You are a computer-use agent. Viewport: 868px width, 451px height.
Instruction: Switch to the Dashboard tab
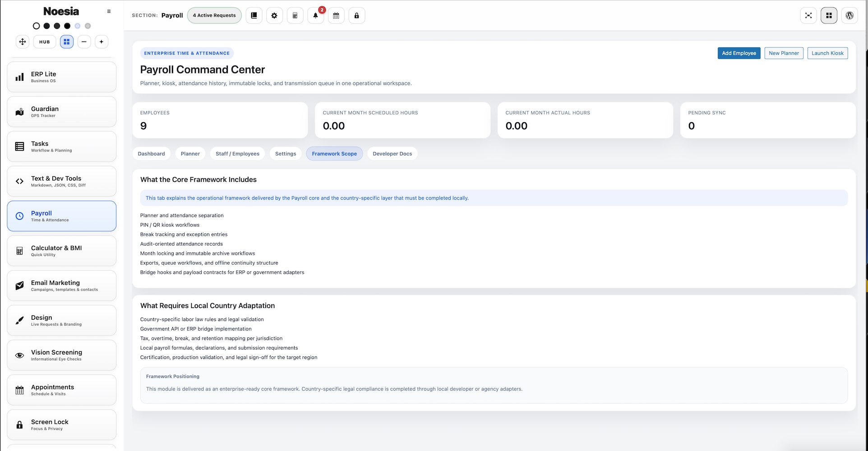click(152, 154)
